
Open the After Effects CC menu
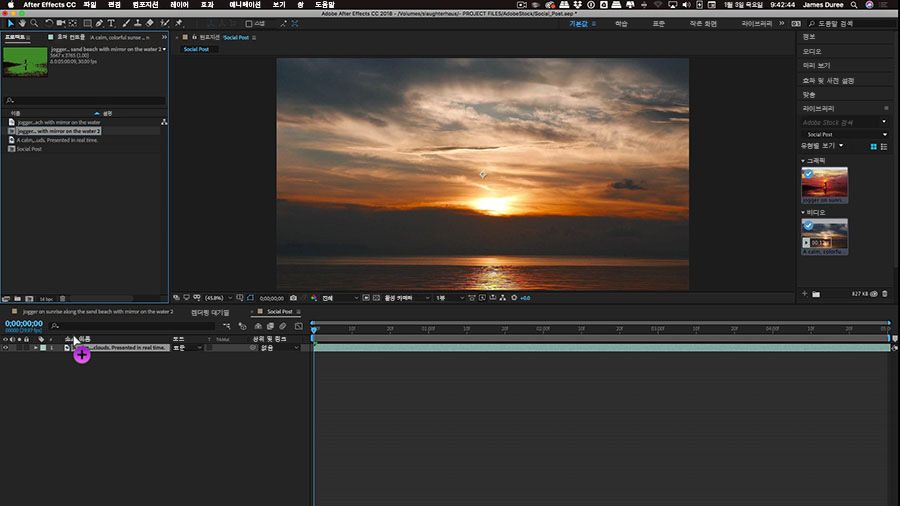(49, 5)
